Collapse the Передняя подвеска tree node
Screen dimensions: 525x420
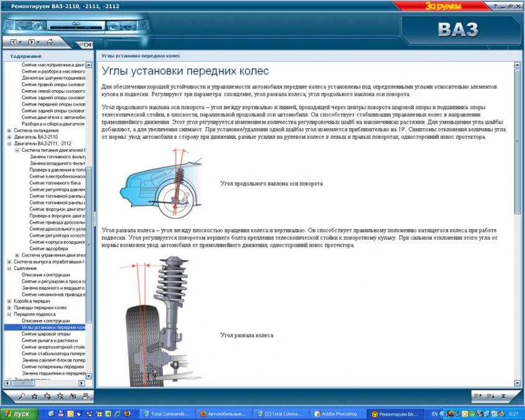pos(9,314)
